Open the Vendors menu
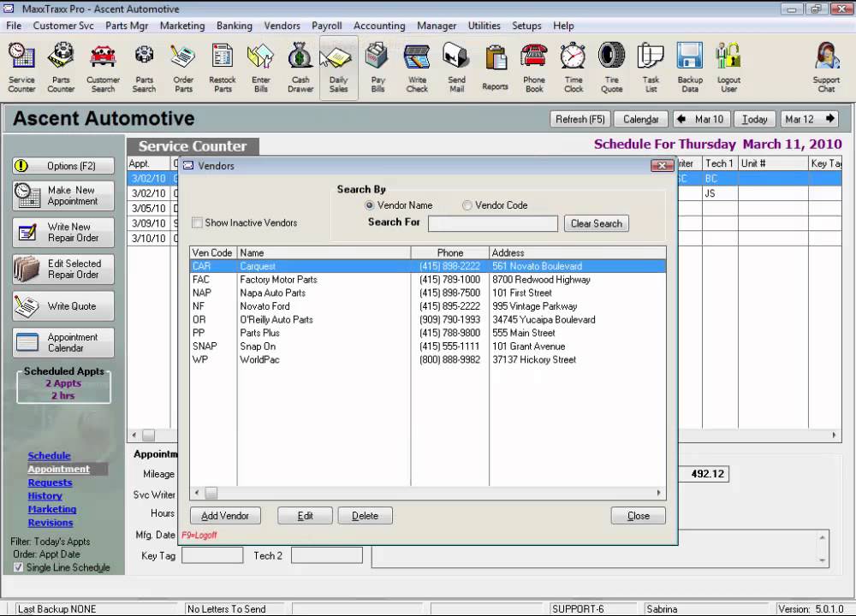 pyautogui.click(x=282, y=26)
